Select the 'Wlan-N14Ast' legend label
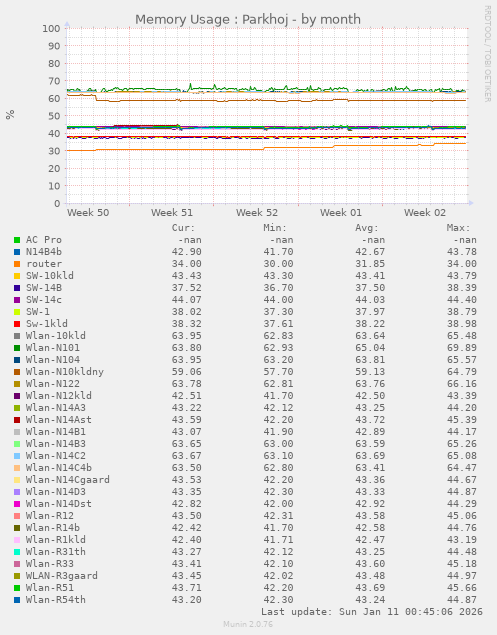This screenshot has height=635, width=497. (59, 420)
